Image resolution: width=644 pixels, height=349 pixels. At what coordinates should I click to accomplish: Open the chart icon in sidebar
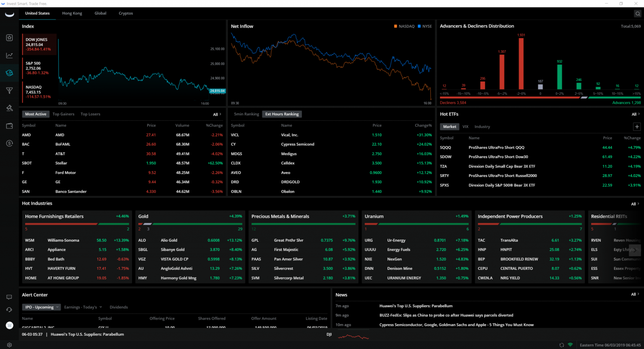click(9, 55)
